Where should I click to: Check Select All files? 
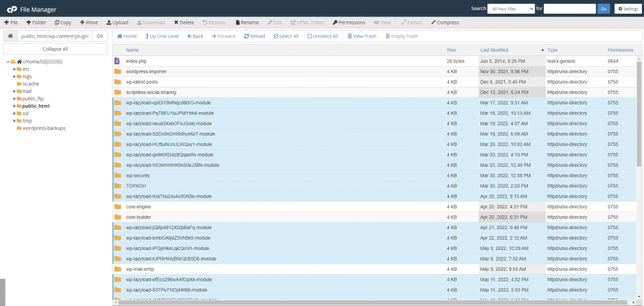tap(286, 36)
